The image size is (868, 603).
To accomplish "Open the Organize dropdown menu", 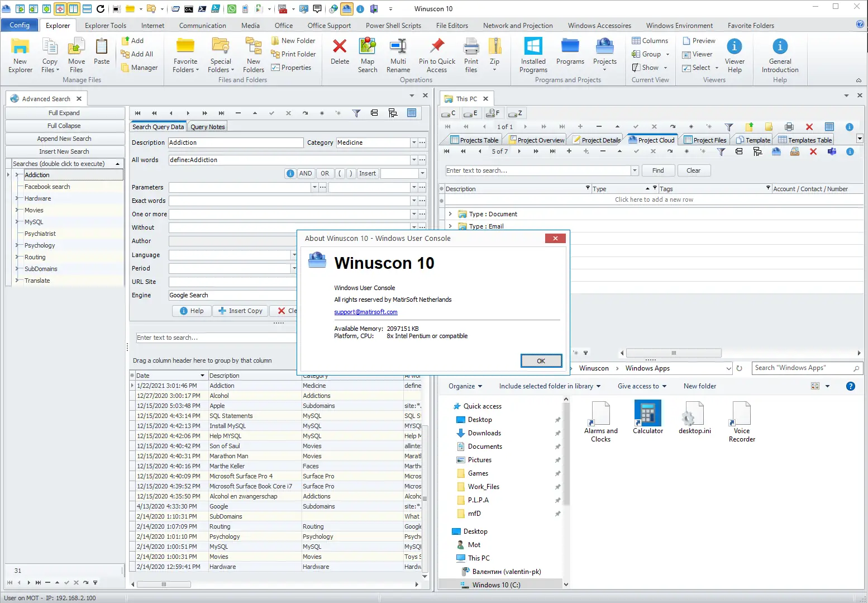I will click(465, 386).
